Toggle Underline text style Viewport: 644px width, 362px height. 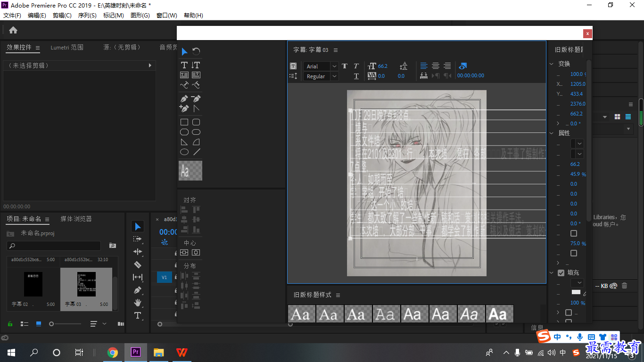click(x=356, y=76)
